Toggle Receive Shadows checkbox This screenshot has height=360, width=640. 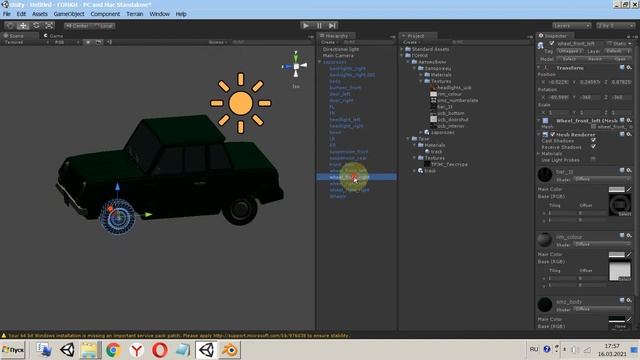pos(593,147)
